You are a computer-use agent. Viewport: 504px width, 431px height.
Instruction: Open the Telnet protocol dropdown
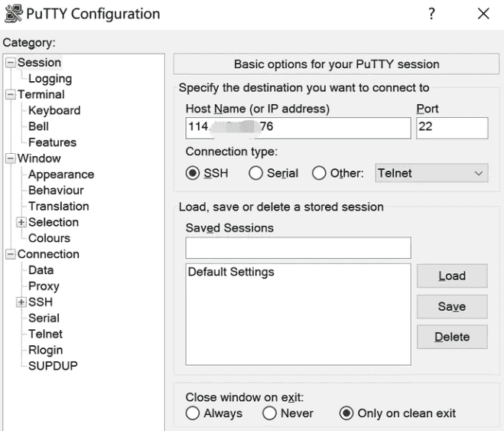(x=431, y=173)
